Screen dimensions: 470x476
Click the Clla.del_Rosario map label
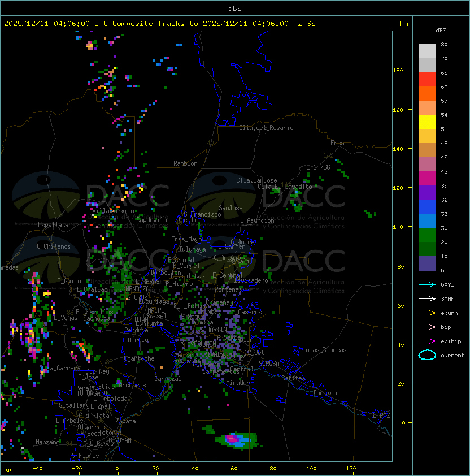click(266, 128)
